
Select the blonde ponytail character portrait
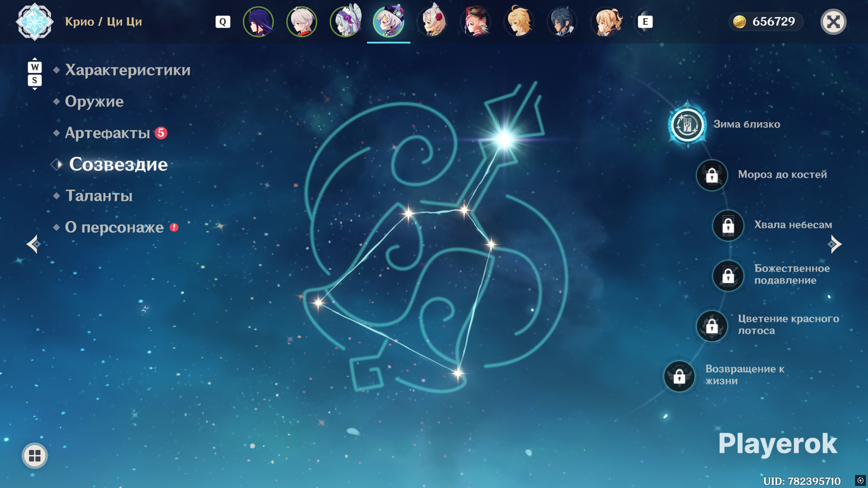point(606,22)
